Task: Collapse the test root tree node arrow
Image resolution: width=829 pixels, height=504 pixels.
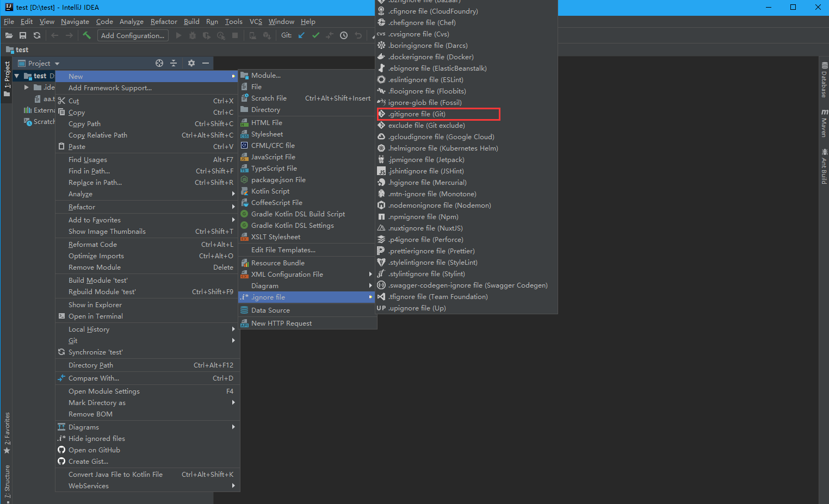Action: (x=17, y=76)
